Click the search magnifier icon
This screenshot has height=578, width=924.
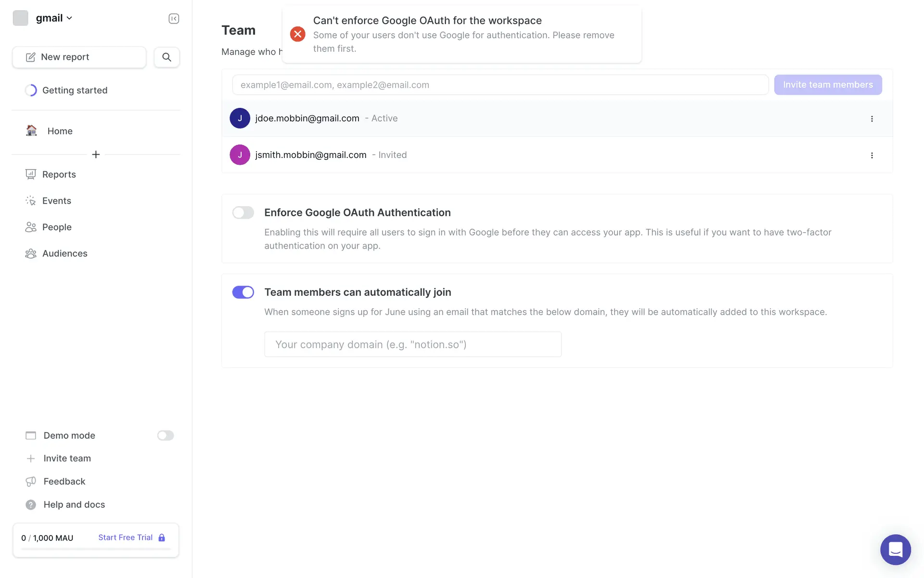click(x=167, y=57)
